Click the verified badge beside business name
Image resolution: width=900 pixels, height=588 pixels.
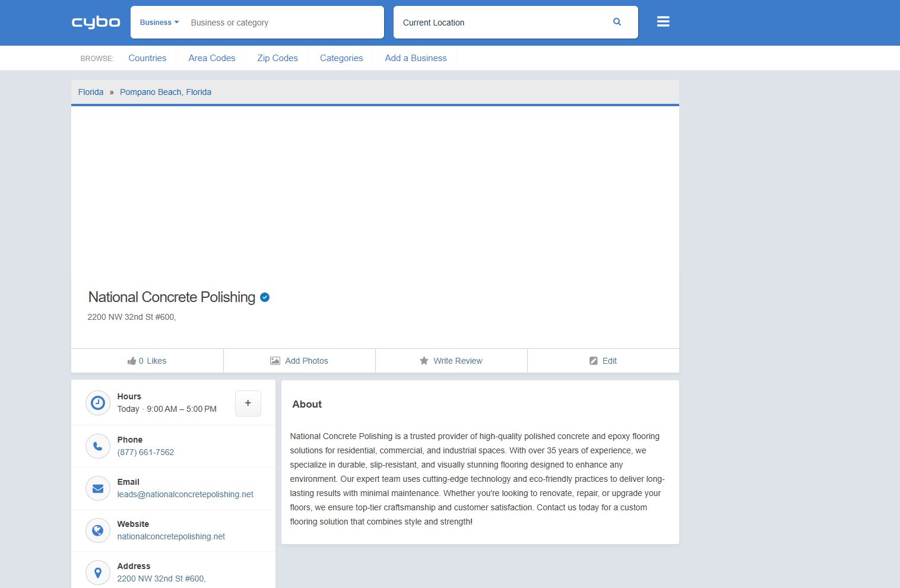coord(265,297)
